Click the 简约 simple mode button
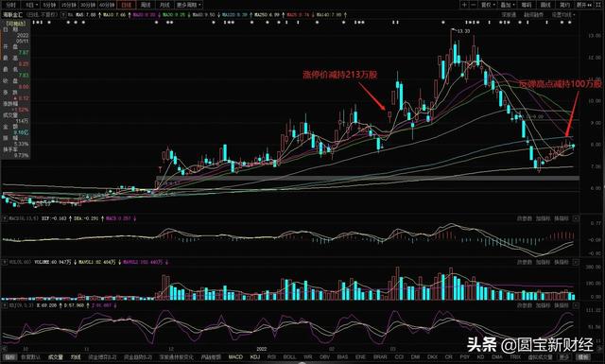605x364 pixels. click(564, 5)
